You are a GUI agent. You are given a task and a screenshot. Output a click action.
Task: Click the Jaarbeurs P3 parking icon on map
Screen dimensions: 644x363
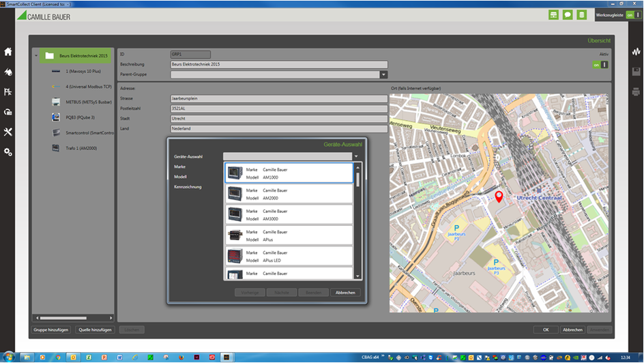click(x=496, y=263)
